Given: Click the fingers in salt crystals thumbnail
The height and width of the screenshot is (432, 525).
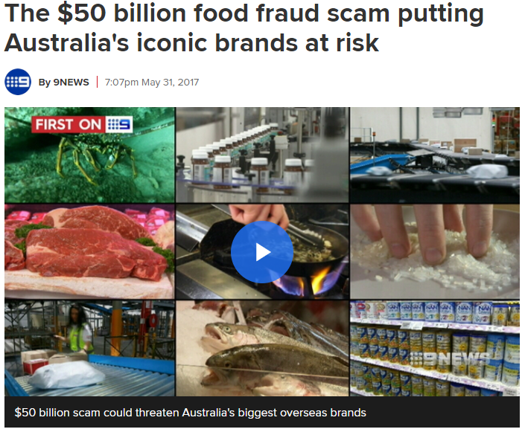Looking at the screenshot, I should click(435, 251).
